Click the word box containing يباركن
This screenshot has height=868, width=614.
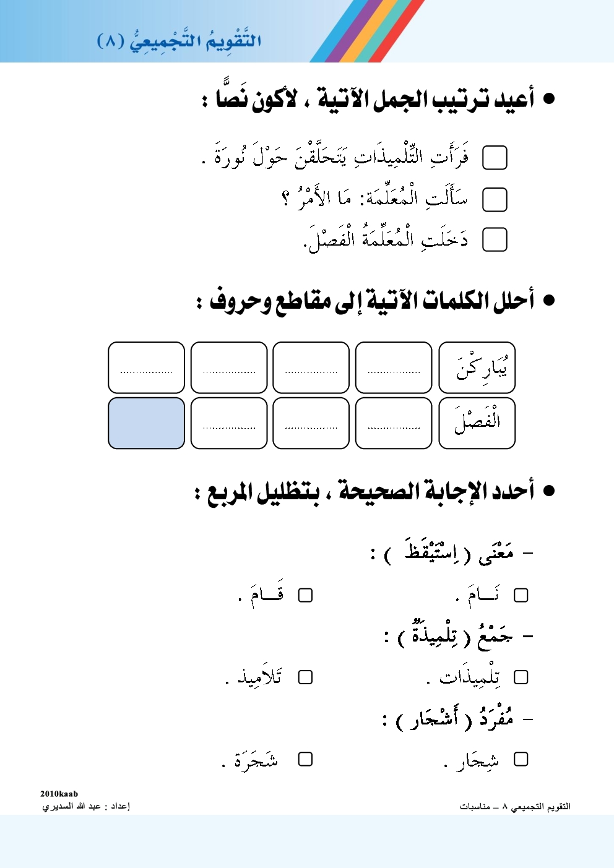(x=477, y=367)
